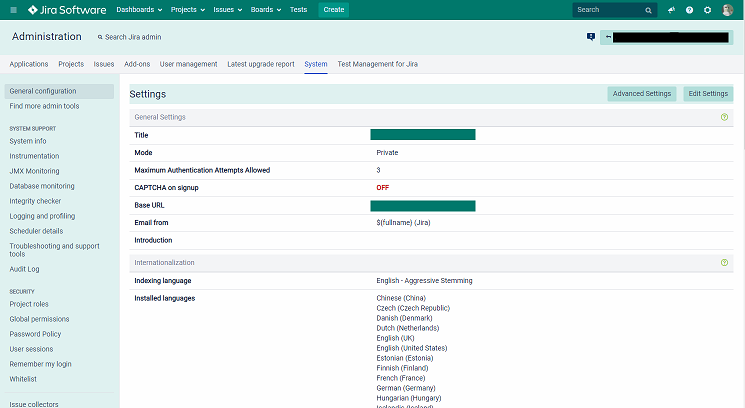
Task: Open the user profile avatar
Action: coord(727,10)
